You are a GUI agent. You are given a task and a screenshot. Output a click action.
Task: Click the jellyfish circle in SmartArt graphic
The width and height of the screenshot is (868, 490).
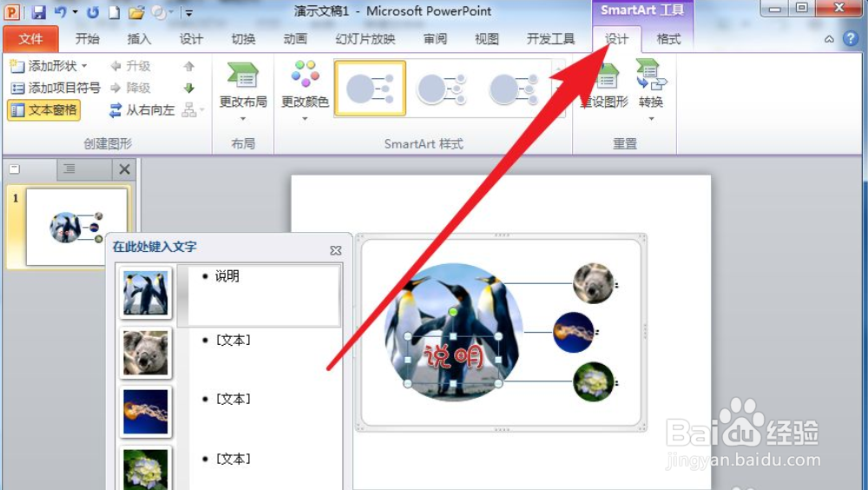click(x=574, y=332)
